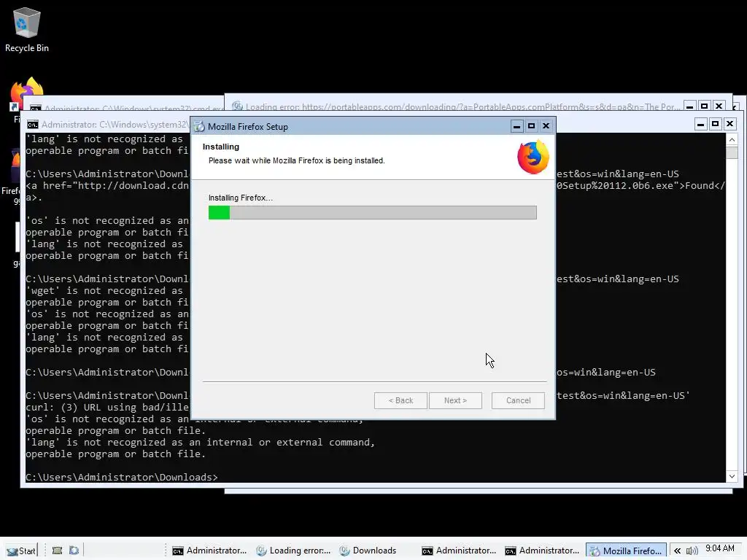Minimize the front Command Prompt window
The width and height of the screenshot is (747, 560).
(700, 124)
